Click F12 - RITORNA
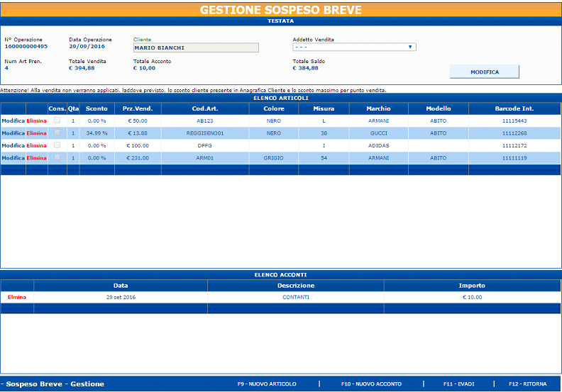This screenshot has height=392, width=562. (528, 383)
